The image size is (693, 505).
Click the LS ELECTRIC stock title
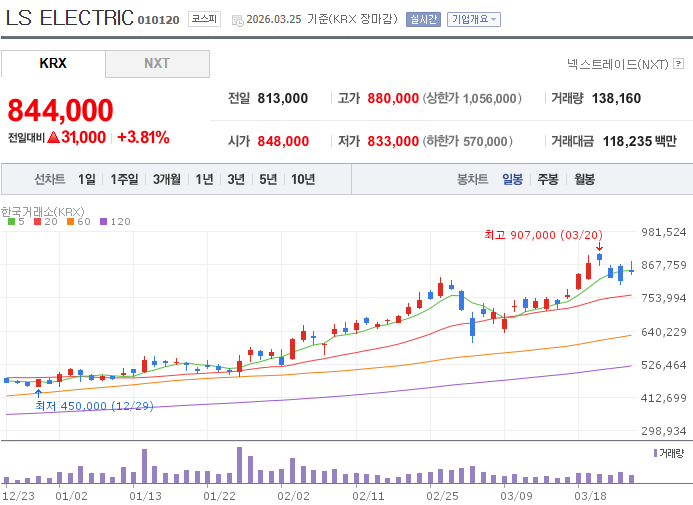pos(69,18)
